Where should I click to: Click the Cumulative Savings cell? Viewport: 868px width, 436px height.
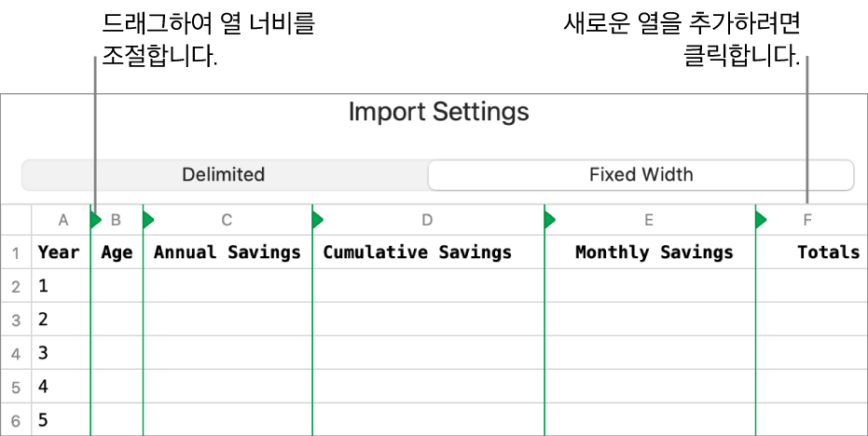(x=418, y=252)
